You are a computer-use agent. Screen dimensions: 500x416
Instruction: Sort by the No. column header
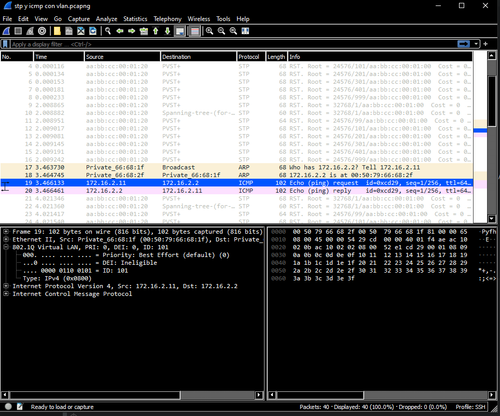tap(17, 57)
